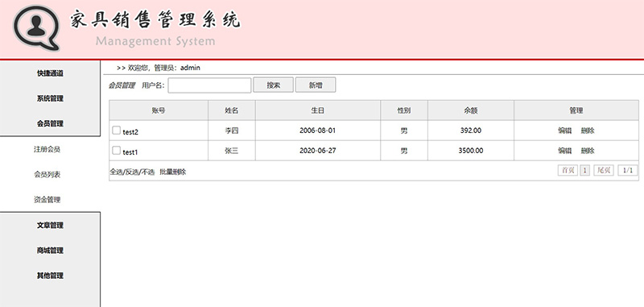The height and width of the screenshot is (307, 644).
Task: Open 商城管理 sidebar section
Action: (50, 251)
